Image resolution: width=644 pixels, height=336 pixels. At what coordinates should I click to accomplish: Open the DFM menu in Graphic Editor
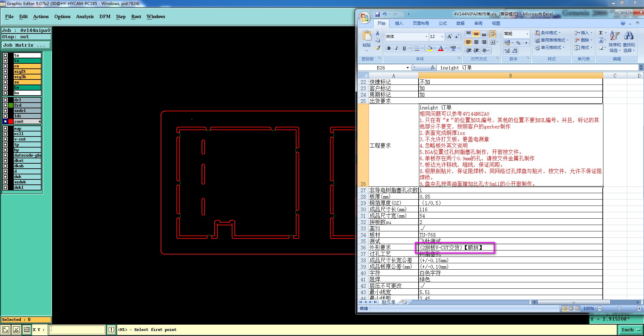point(105,16)
